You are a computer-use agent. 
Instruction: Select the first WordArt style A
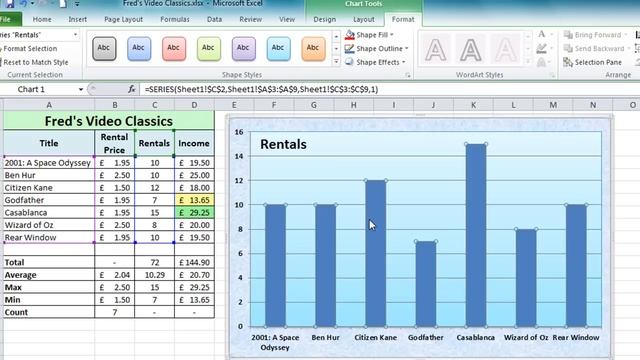point(436,49)
